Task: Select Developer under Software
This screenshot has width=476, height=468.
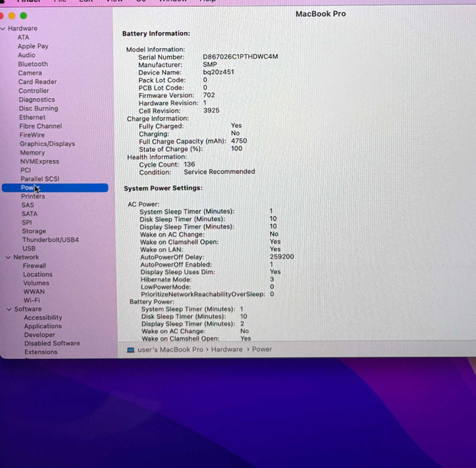Action: (x=39, y=335)
